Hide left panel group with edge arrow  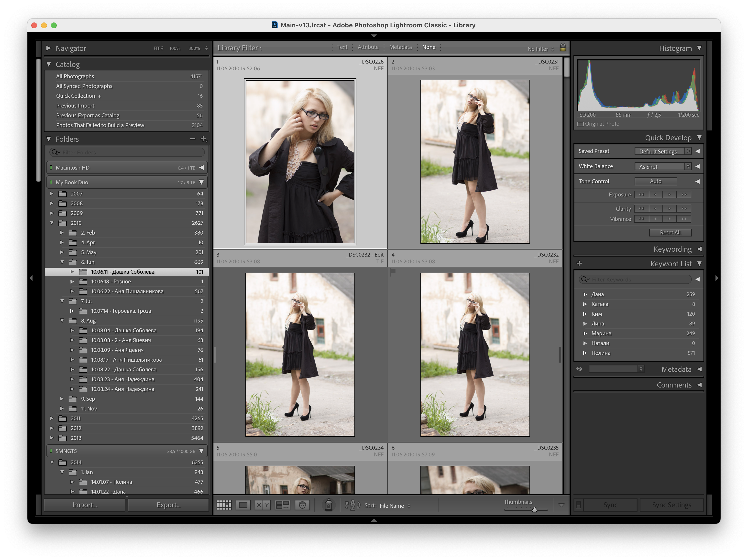pyautogui.click(x=31, y=278)
